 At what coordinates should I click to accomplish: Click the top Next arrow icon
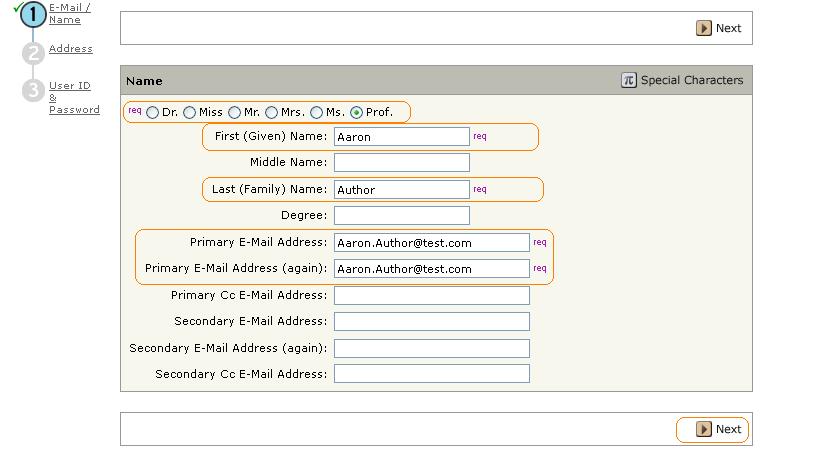[704, 28]
